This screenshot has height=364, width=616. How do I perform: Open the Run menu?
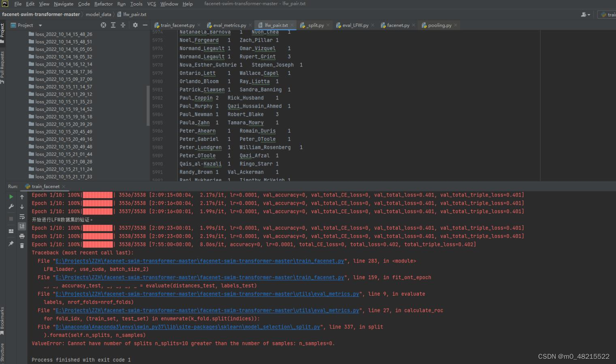click(121, 4)
